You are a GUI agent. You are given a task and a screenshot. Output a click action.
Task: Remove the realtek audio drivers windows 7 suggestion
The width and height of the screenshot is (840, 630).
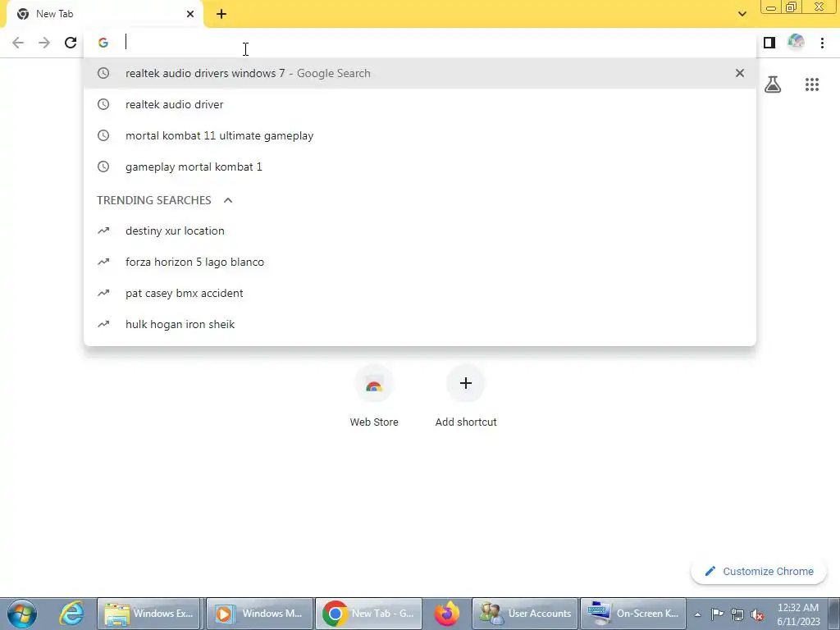click(740, 73)
